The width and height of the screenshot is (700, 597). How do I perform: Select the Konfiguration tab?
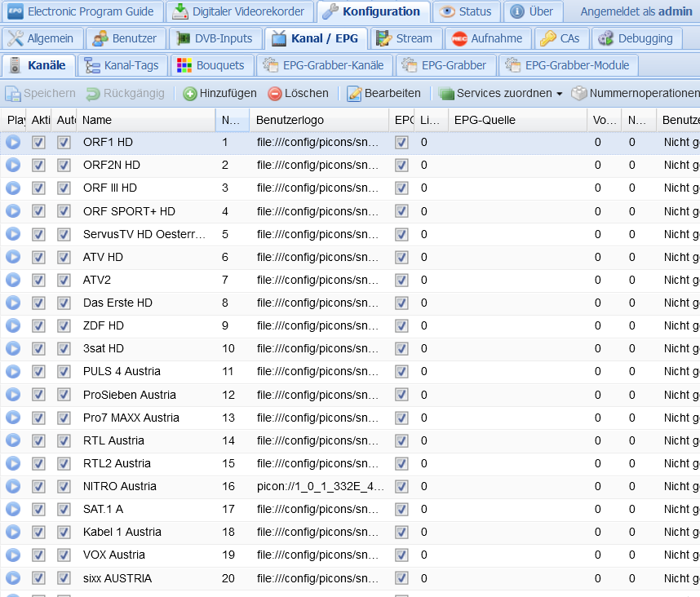(371, 11)
